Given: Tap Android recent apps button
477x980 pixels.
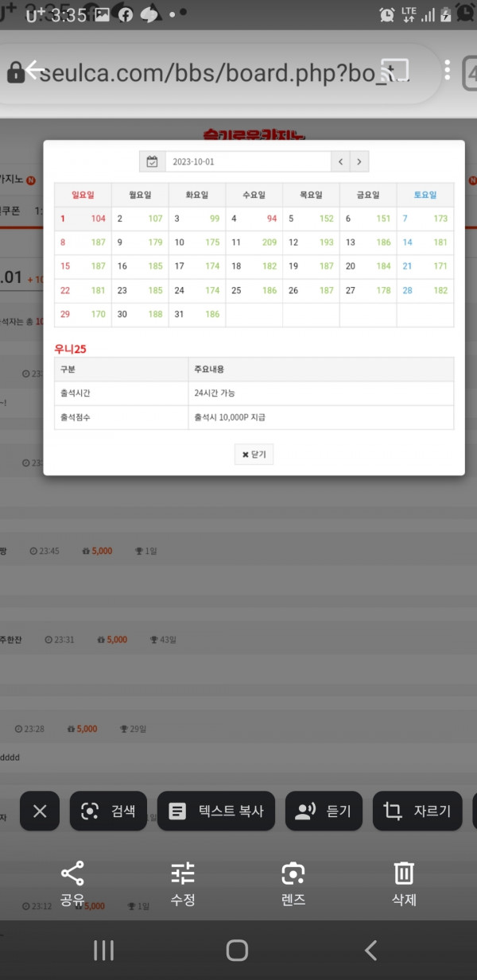Looking at the screenshot, I should pyautogui.click(x=104, y=950).
